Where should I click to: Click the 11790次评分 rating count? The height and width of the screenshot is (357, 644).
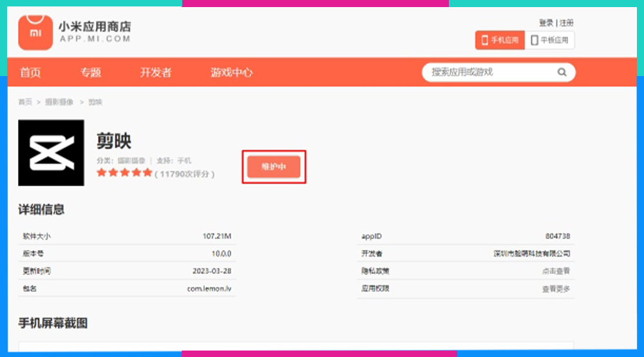(184, 174)
